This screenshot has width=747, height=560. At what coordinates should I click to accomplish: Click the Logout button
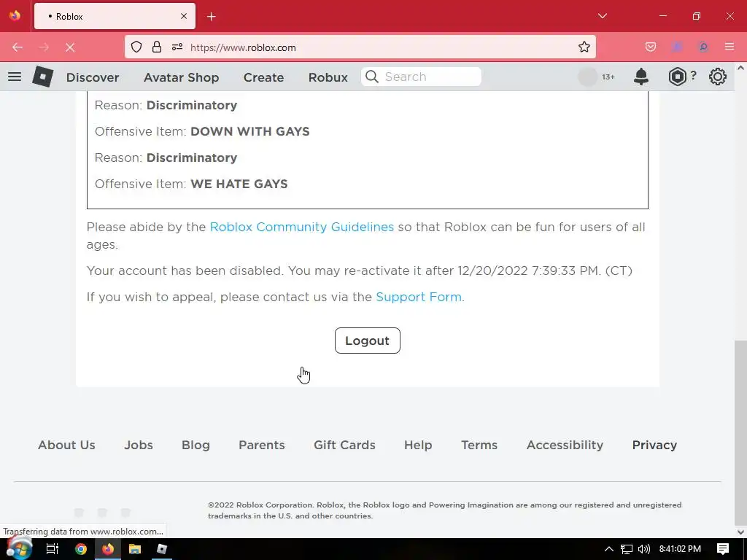pos(368,341)
